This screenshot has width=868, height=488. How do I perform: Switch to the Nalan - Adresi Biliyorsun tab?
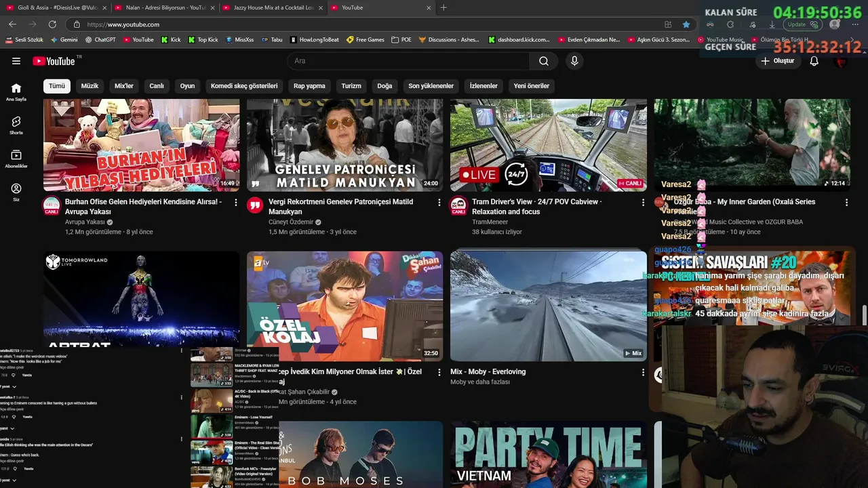(x=163, y=7)
